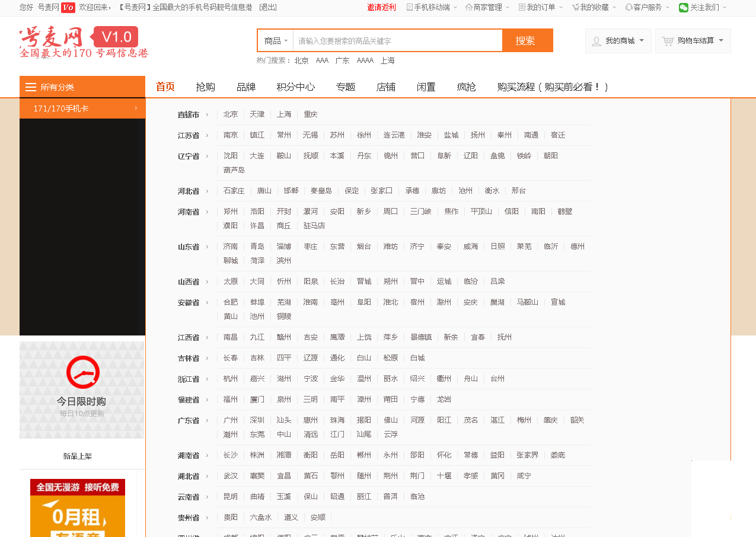Open the 我的订单 dropdown
Image resolution: width=756 pixels, height=537 pixels.
pos(541,7)
